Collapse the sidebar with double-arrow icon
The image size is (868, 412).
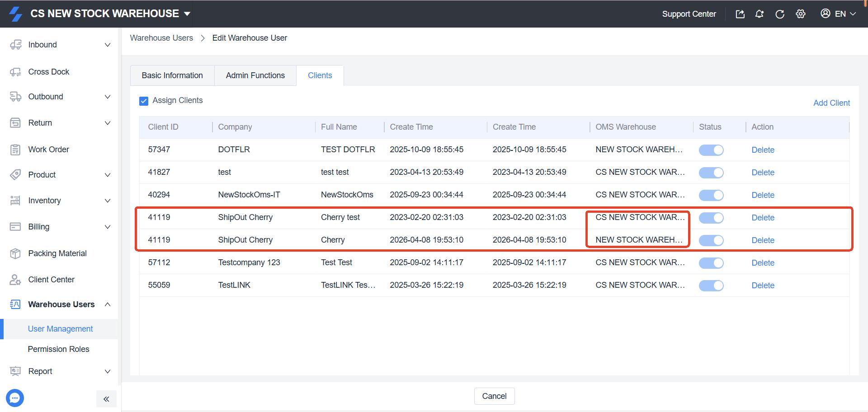tap(106, 399)
